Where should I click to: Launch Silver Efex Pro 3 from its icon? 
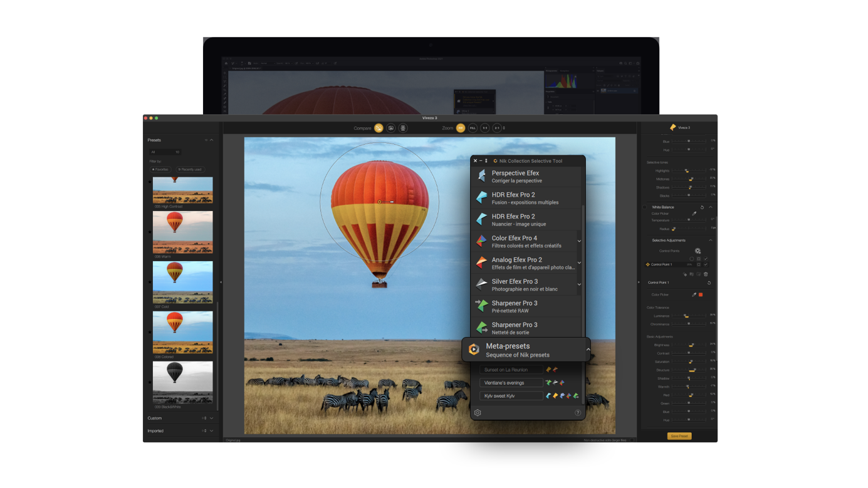click(x=481, y=285)
